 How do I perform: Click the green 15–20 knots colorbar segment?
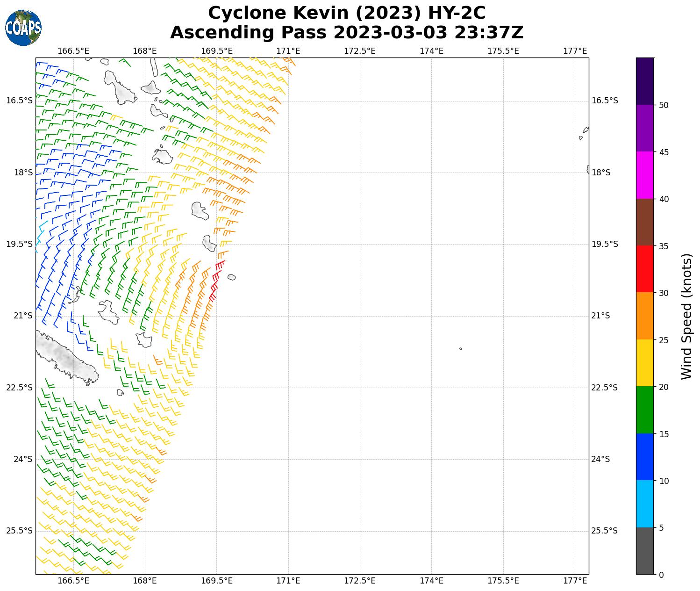click(x=644, y=410)
